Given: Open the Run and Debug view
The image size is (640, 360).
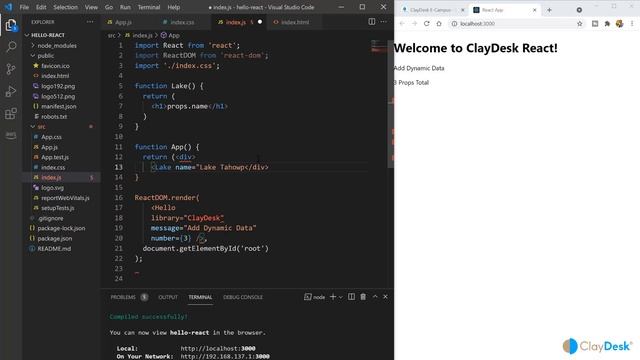Looking at the screenshot, I should pos(11,91).
